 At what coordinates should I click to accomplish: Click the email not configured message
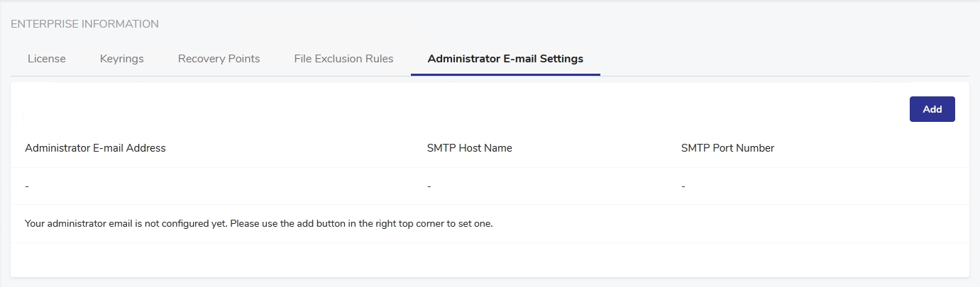point(258,224)
